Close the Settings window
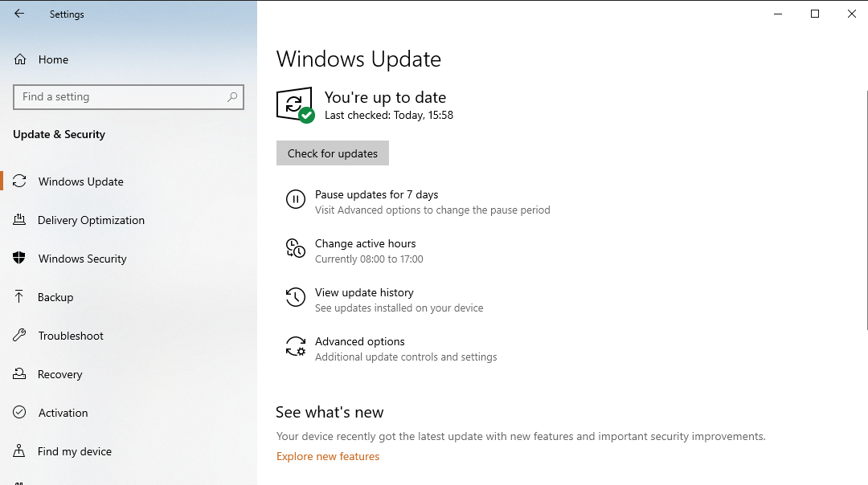This screenshot has width=868, height=485. (x=851, y=14)
